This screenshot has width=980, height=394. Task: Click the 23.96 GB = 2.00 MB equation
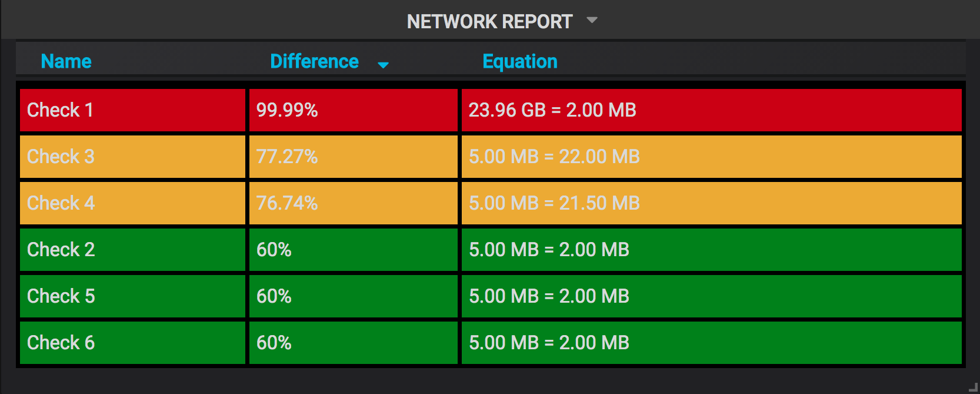[x=712, y=110]
